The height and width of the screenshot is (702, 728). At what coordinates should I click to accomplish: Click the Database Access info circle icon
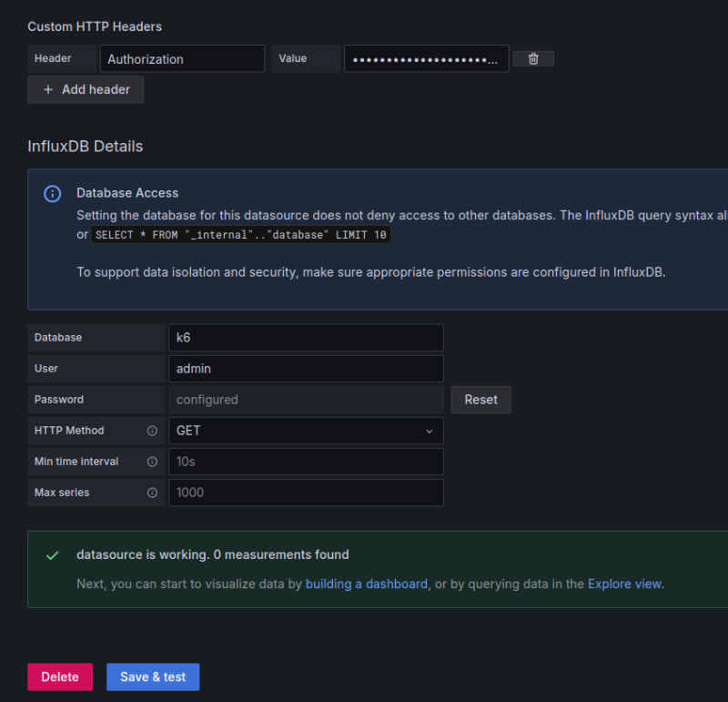click(x=53, y=194)
